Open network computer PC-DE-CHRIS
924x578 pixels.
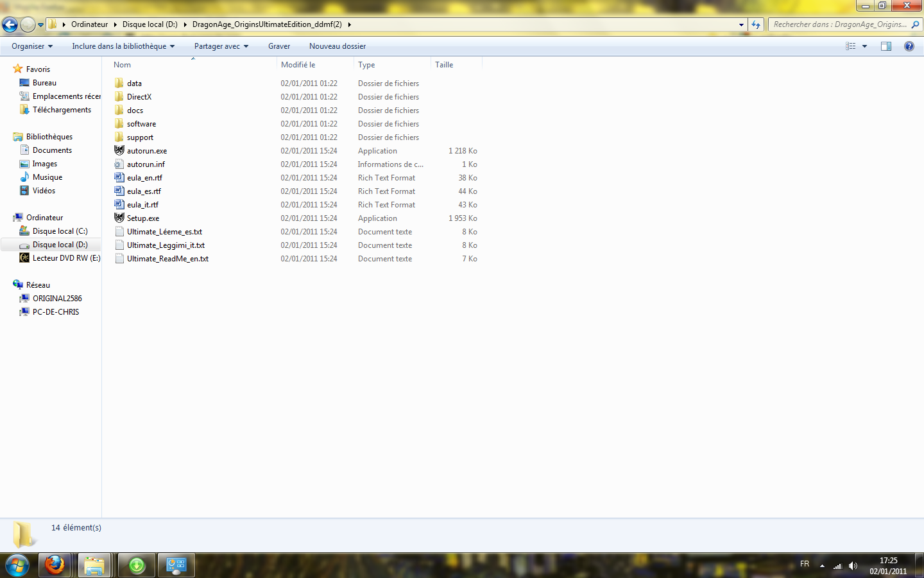[x=56, y=312]
